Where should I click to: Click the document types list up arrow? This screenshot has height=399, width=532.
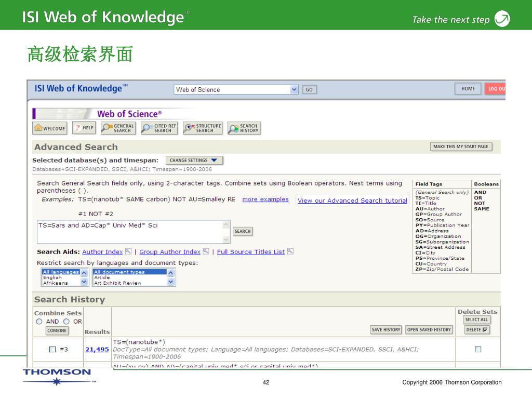tap(170, 272)
